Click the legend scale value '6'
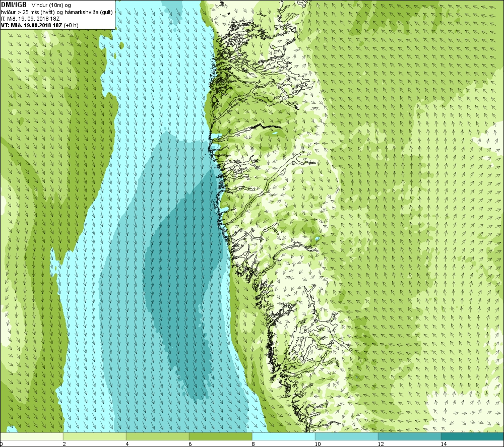This screenshot has height=447, width=504. [x=191, y=444]
